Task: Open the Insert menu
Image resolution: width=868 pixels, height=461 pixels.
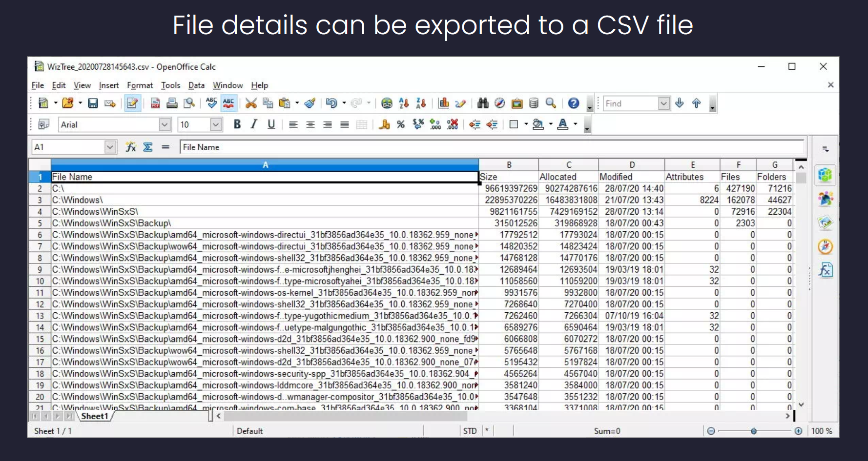Action: (x=108, y=85)
